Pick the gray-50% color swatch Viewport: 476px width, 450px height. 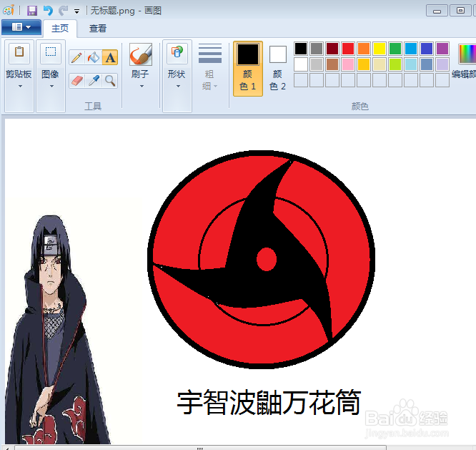317,49
